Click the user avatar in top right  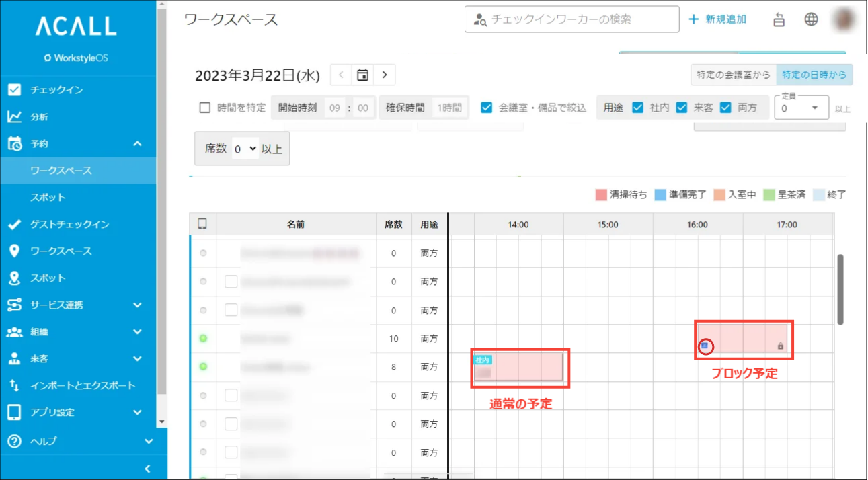pos(845,19)
